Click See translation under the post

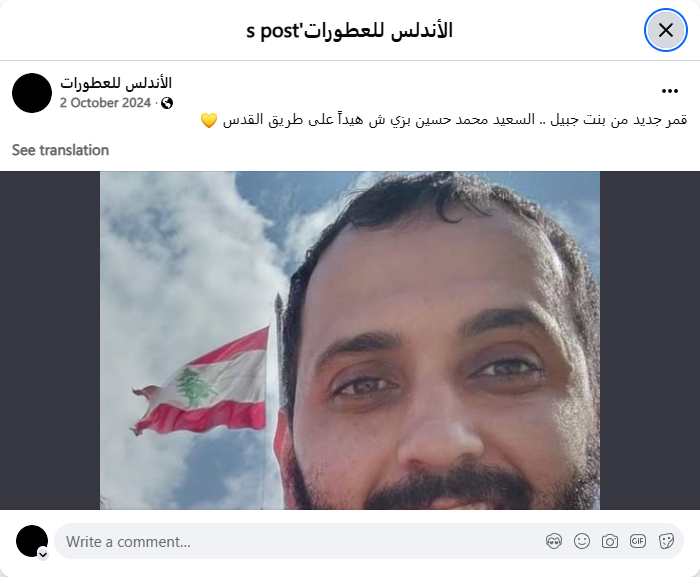click(x=60, y=150)
